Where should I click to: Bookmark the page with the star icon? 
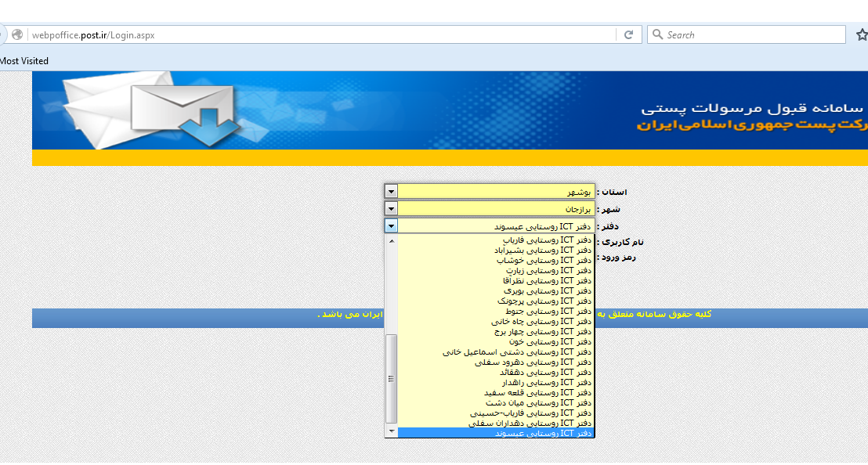862,34
